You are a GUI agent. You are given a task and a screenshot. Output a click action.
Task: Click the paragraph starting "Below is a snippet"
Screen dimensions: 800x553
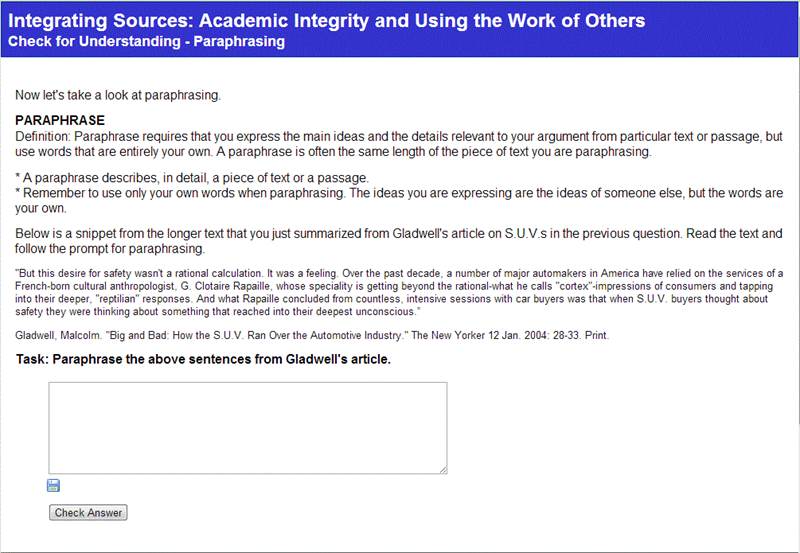[399, 241]
